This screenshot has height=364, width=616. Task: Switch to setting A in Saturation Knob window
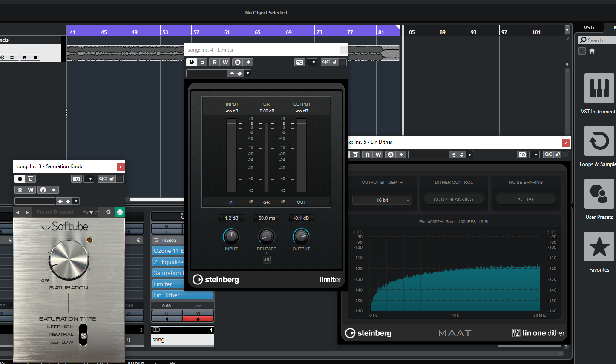tap(43, 190)
